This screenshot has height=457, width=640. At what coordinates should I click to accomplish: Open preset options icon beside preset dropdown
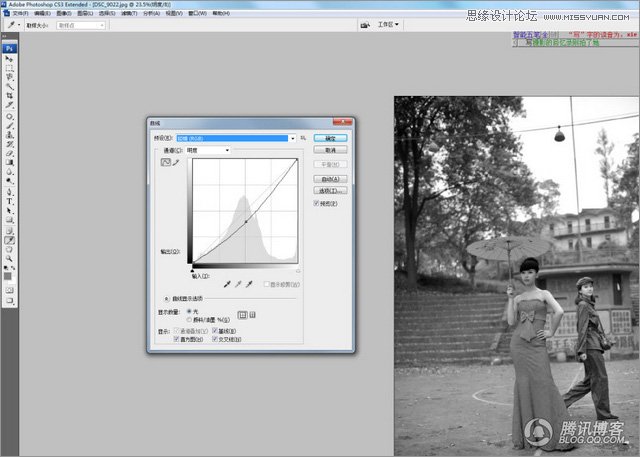tap(303, 138)
